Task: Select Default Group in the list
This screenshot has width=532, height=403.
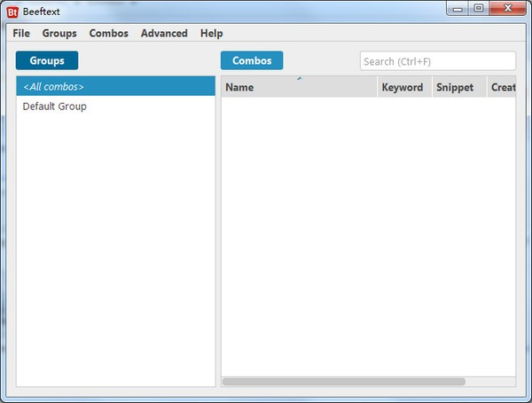Action: click(115, 107)
